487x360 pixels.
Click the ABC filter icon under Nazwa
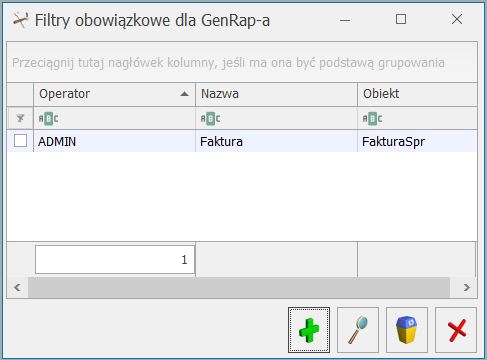tap(210, 119)
